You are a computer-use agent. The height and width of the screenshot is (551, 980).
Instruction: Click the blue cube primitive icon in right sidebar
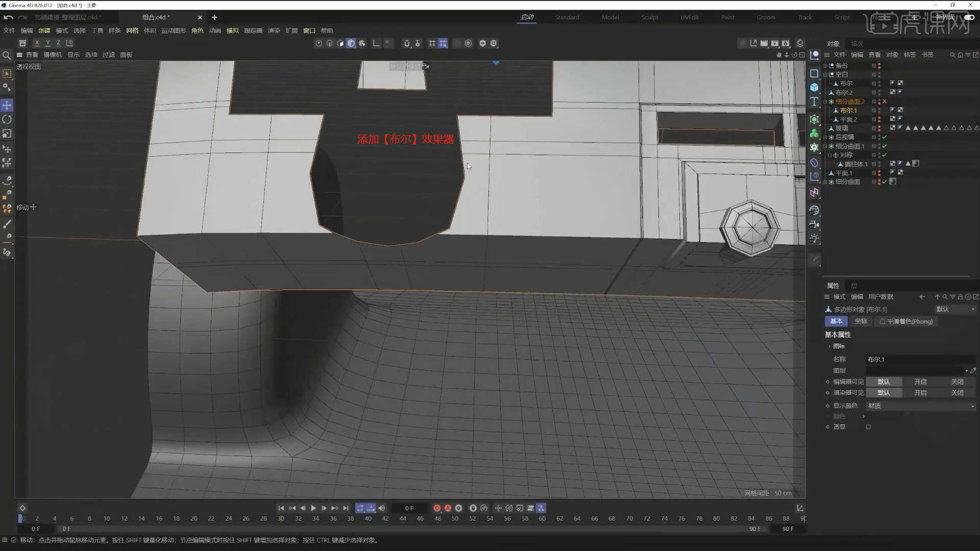(815, 87)
